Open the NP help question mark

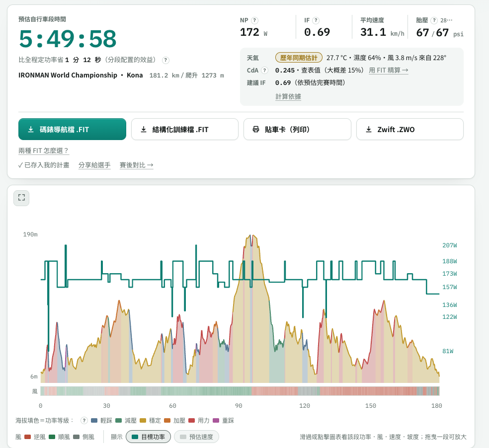pos(254,20)
